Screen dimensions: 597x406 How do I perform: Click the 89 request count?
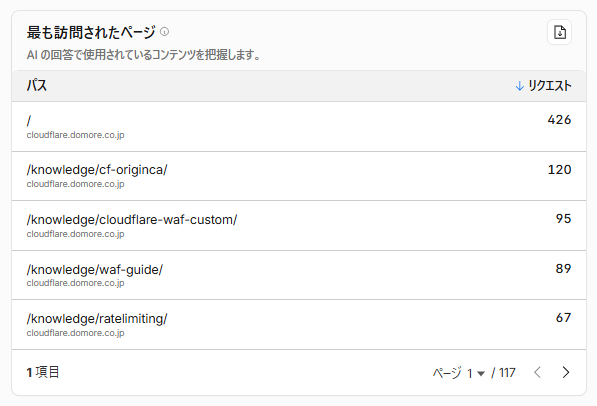[563, 269]
